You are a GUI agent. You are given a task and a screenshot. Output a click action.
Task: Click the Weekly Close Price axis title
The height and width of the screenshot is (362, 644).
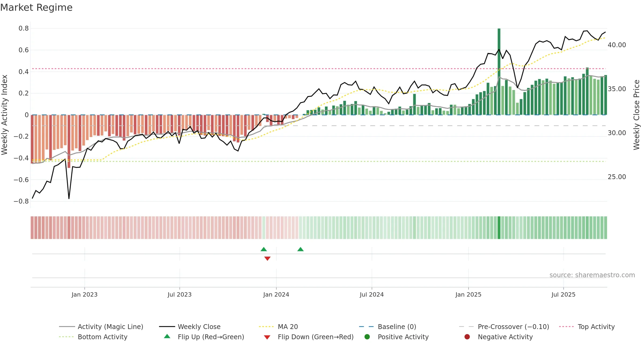pos(636,115)
